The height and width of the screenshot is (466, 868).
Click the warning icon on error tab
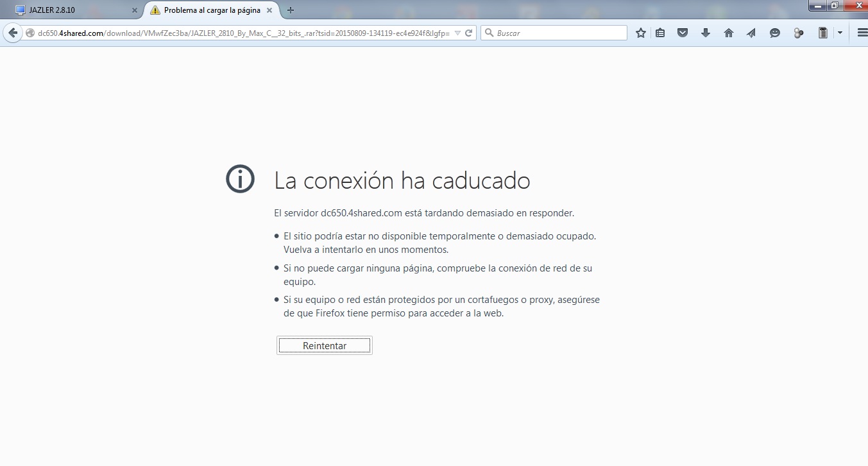[155, 10]
